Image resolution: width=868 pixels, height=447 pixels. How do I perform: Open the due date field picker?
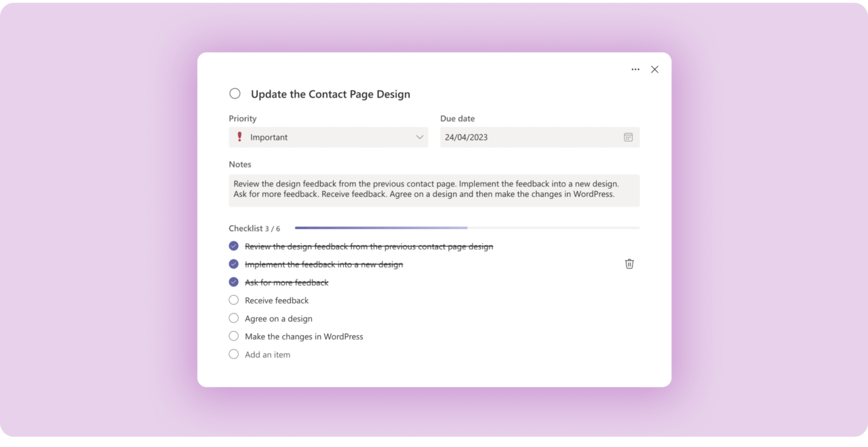(x=539, y=137)
